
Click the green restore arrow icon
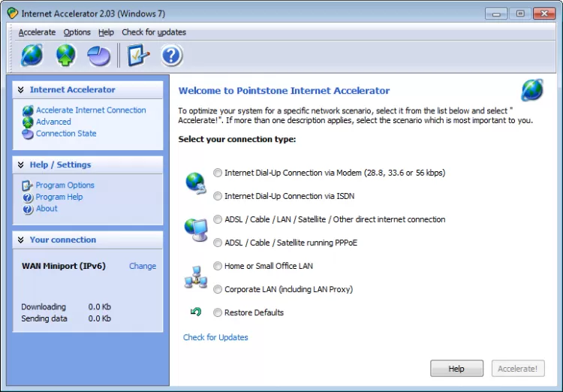[196, 312]
